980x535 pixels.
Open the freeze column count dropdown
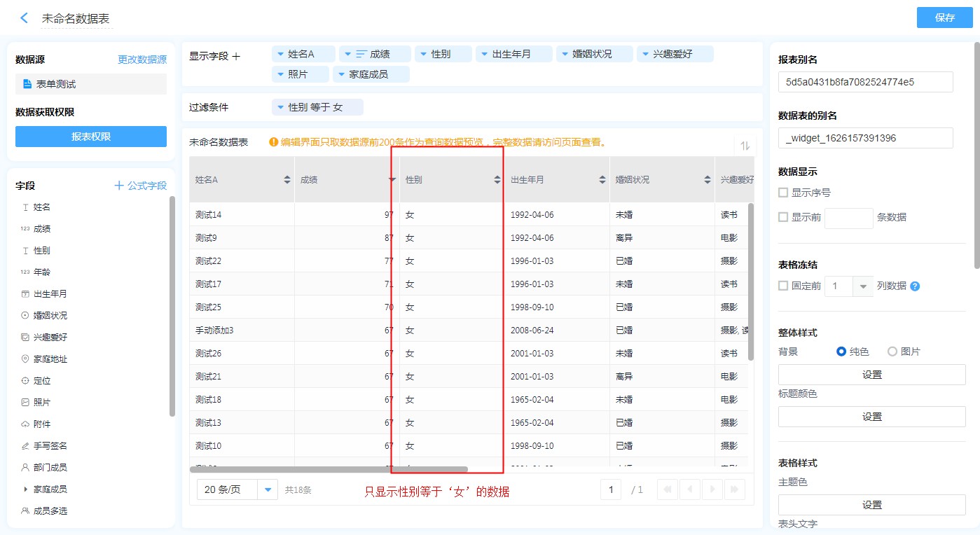863,286
